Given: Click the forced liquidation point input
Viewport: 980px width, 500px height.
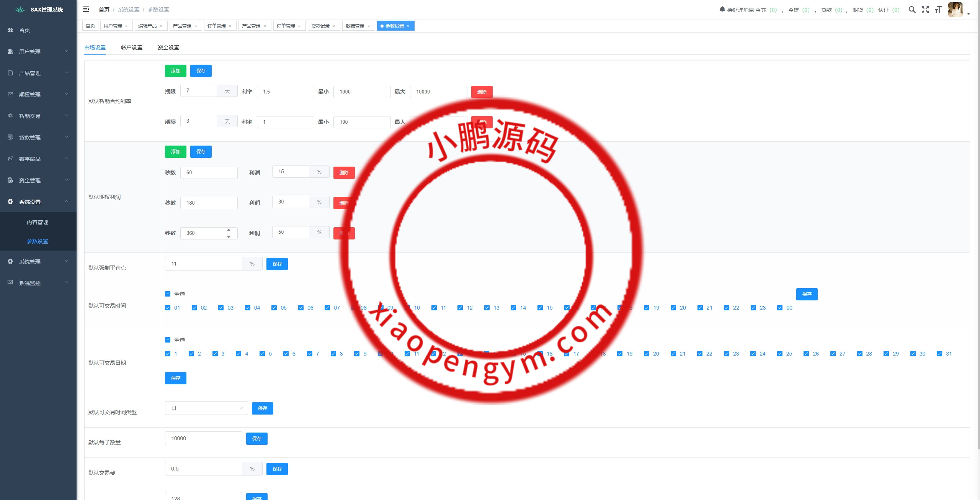Looking at the screenshot, I should point(203,264).
